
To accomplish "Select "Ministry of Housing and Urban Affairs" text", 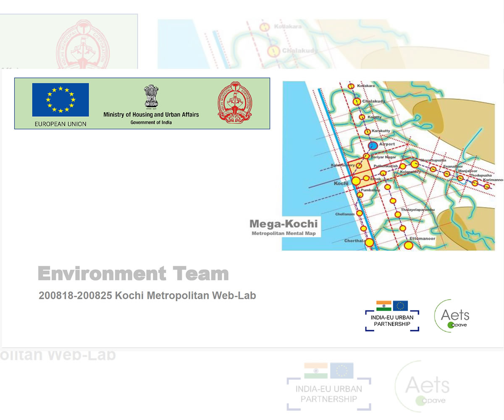I will click(x=151, y=114).
